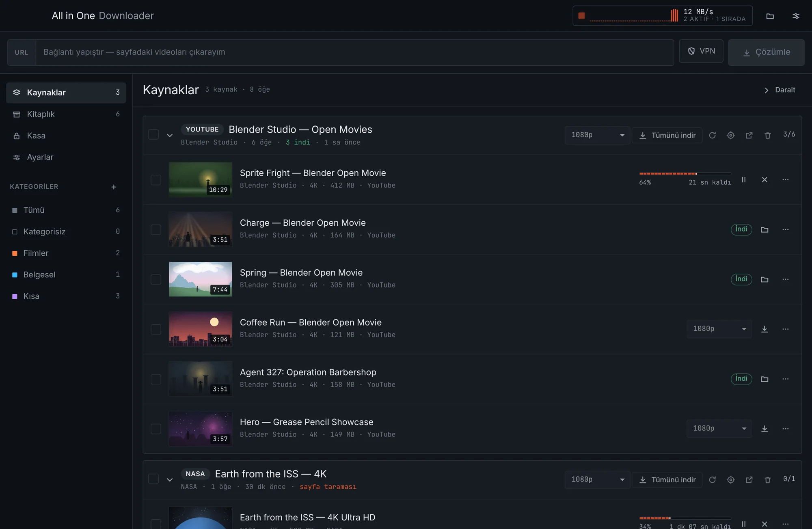Open Coffee Run quality dropdown
812x529 pixels.
pyautogui.click(x=719, y=329)
